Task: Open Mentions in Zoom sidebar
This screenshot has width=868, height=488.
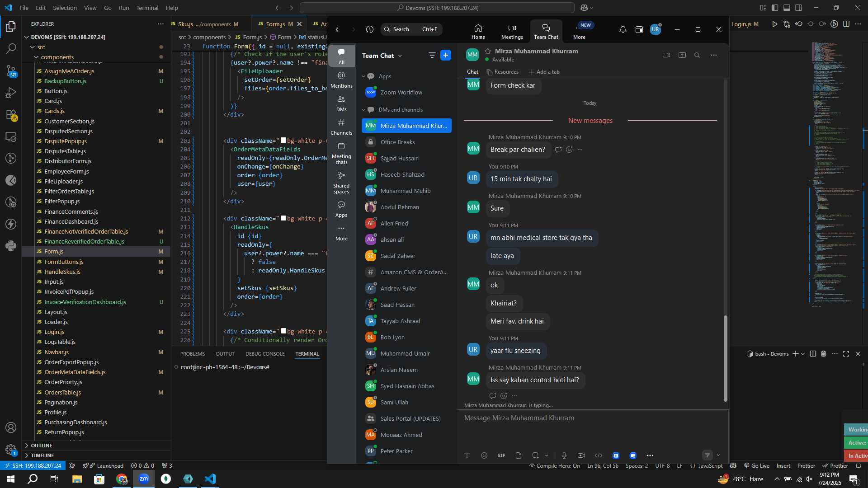Action: click(x=341, y=80)
